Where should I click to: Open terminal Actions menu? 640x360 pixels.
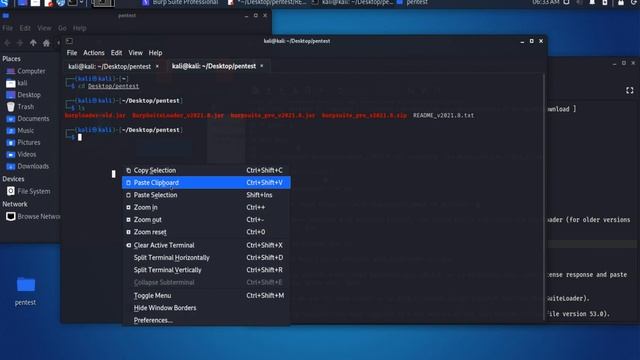pyautogui.click(x=94, y=53)
